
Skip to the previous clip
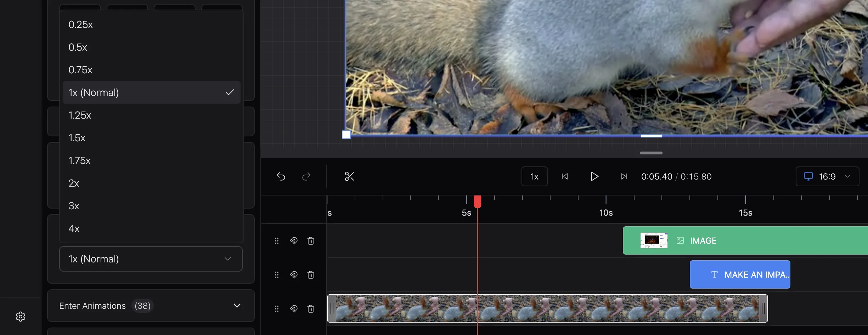coord(565,176)
